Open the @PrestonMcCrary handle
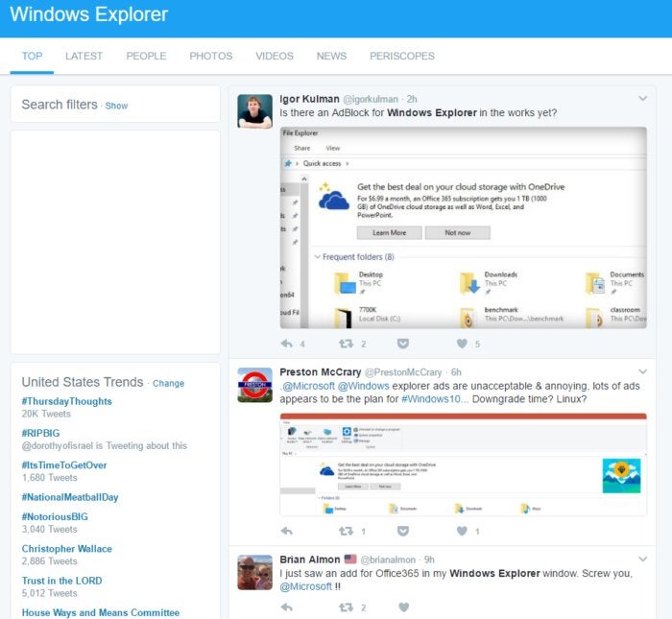672x619 pixels. pos(403,372)
